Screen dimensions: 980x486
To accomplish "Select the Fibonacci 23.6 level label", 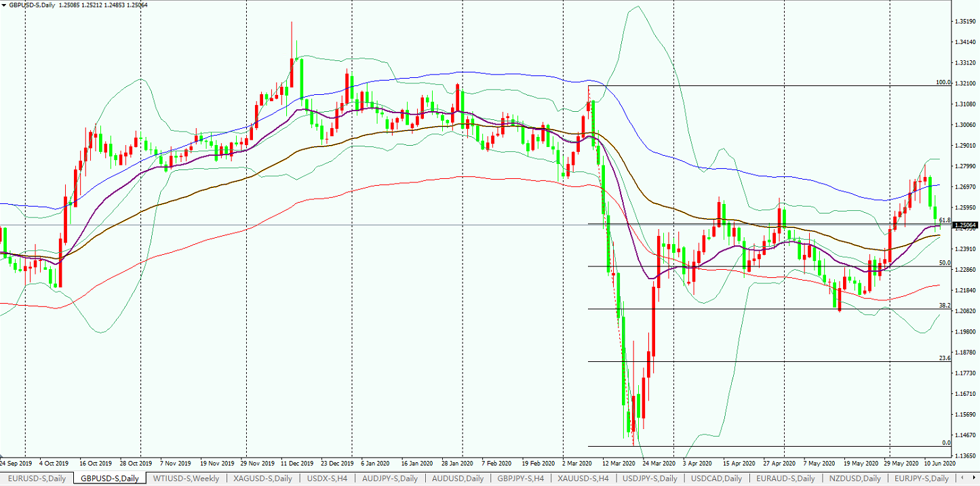I will coord(944,358).
